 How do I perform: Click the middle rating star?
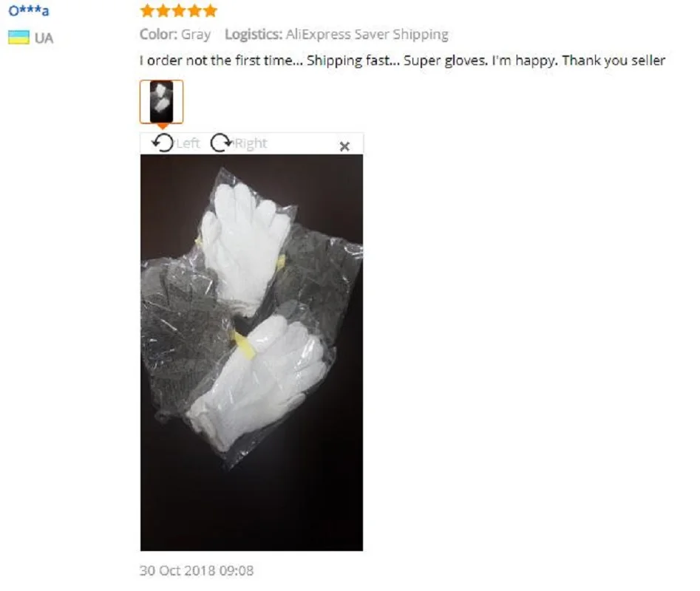[x=179, y=10]
